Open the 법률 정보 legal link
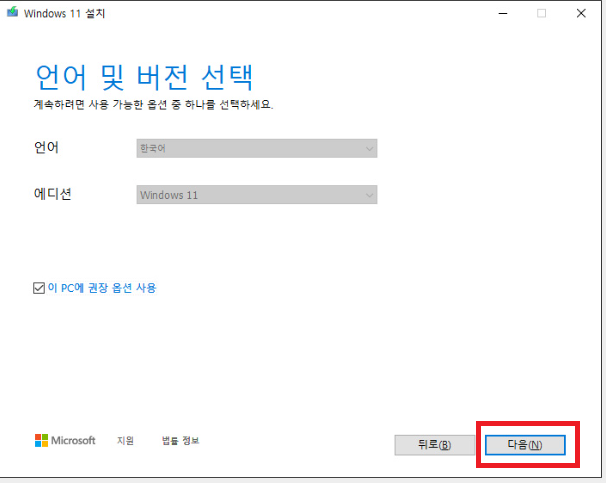The width and height of the screenshot is (606, 483). point(180,440)
